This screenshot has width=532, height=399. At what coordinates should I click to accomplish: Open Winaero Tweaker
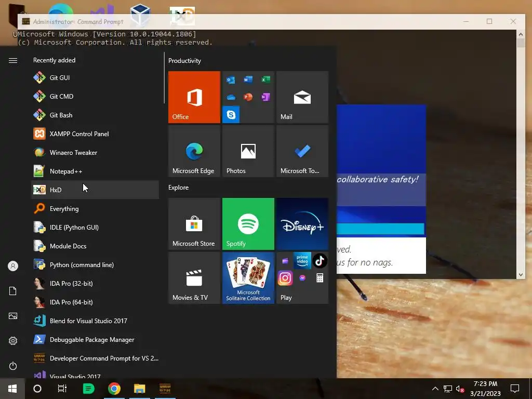95,152
